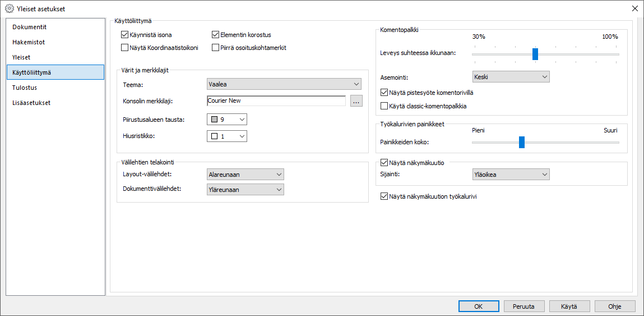Open the Piirustusalueen tausta color dropdown
This screenshot has width=644, height=316.
pyautogui.click(x=226, y=119)
